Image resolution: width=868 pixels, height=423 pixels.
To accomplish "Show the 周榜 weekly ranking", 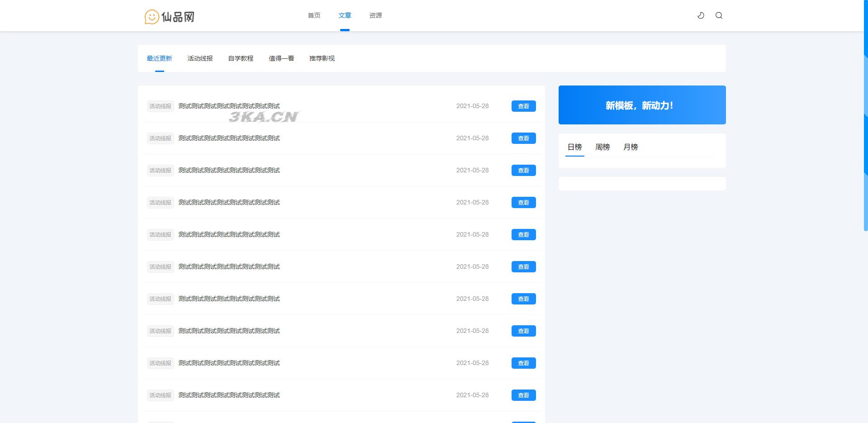I will [602, 147].
